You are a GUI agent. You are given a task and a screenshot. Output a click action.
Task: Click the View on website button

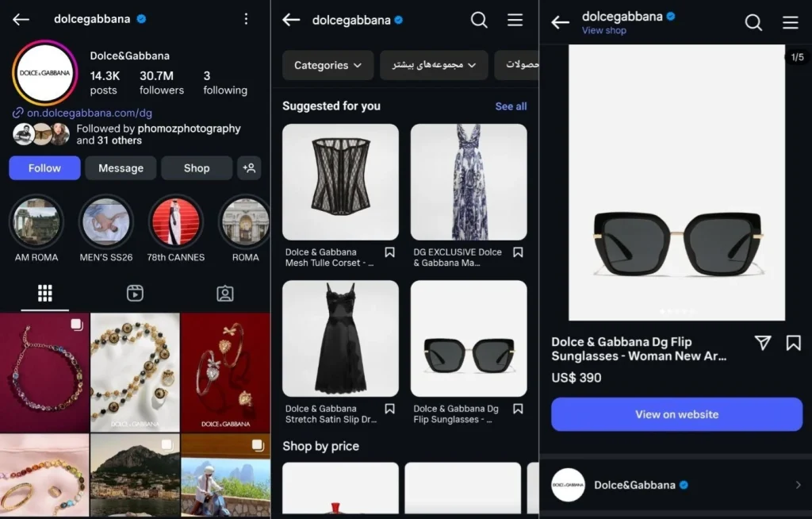[x=677, y=414]
